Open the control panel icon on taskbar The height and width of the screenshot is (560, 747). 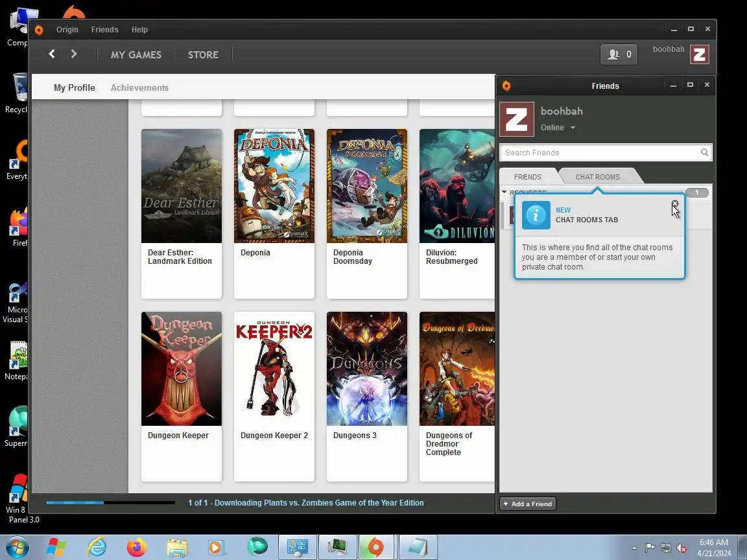click(298, 548)
